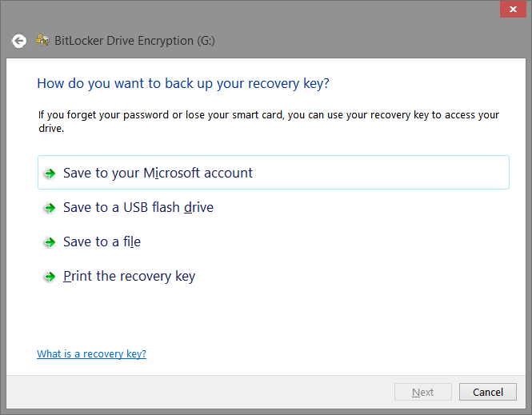
Task: Go back using the circular back arrow
Action: click(x=18, y=41)
